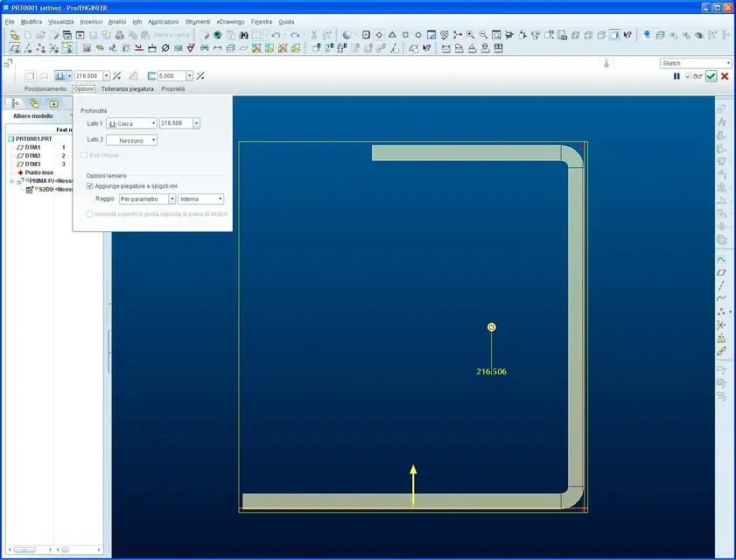
Task: Toggle the solid extrude type button in dashboard
Action: [30, 75]
